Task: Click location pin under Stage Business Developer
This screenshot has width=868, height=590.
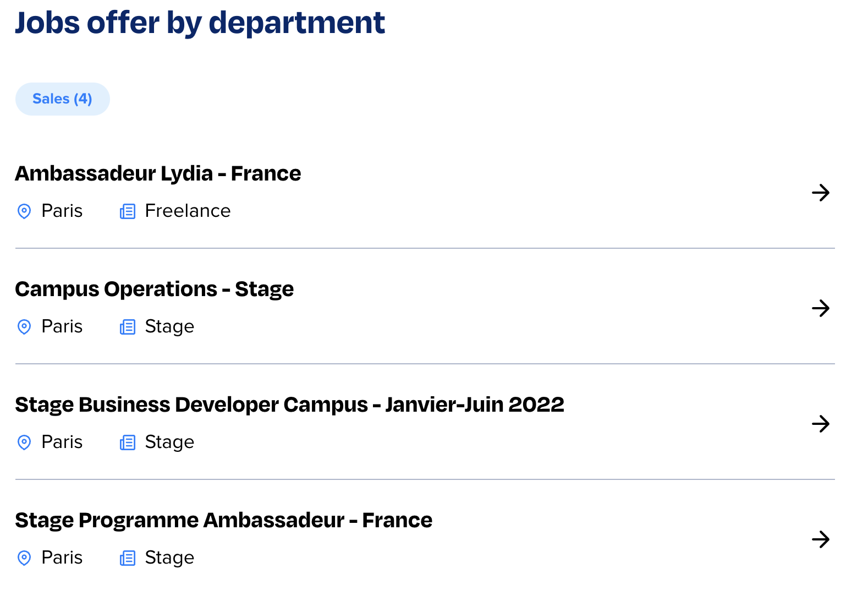Action: 24,442
